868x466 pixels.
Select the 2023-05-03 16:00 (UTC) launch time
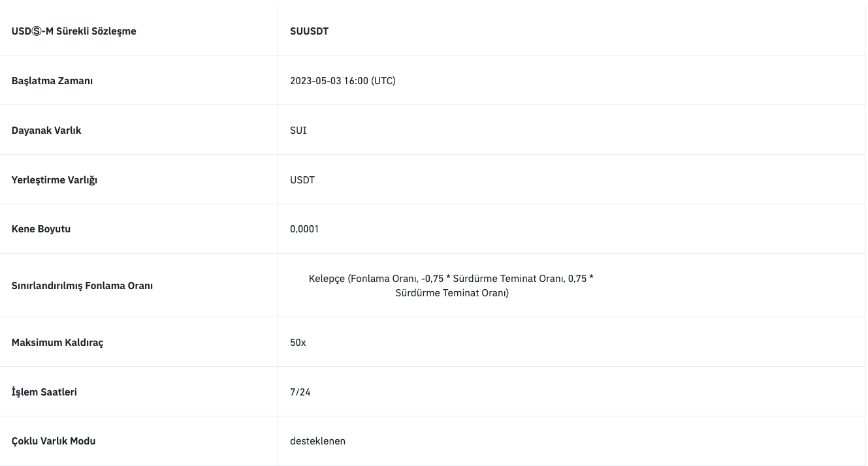click(342, 81)
